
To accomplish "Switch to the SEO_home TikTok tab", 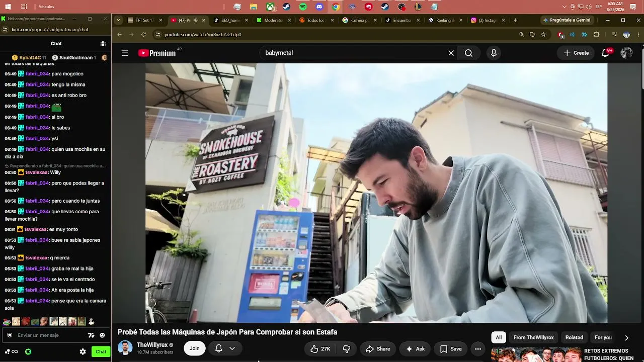I will pyautogui.click(x=231, y=20).
